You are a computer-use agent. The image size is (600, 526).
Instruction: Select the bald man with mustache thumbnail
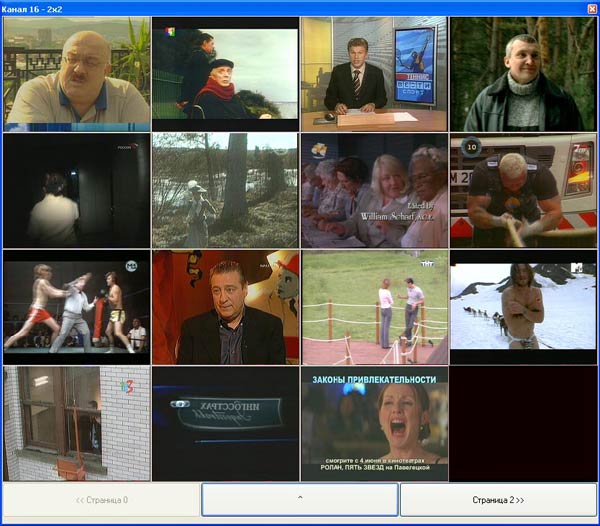(x=77, y=74)
